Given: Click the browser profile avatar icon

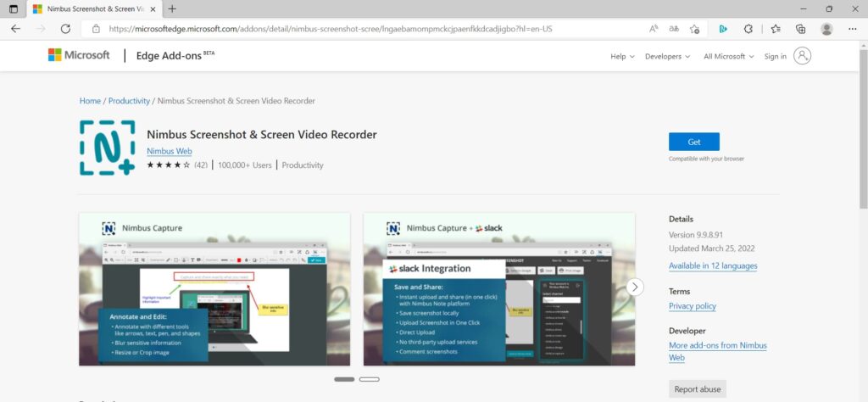Looking at the screenshot, I should pos(826,29).
